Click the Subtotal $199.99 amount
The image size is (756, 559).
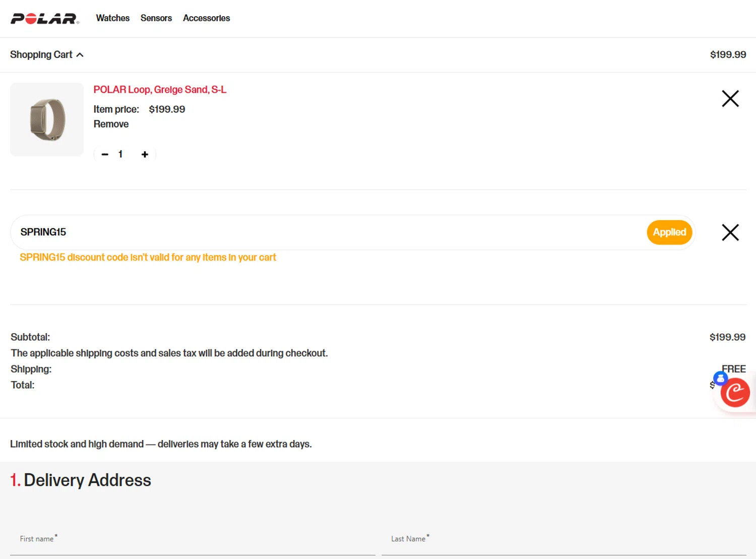point(727,337)
